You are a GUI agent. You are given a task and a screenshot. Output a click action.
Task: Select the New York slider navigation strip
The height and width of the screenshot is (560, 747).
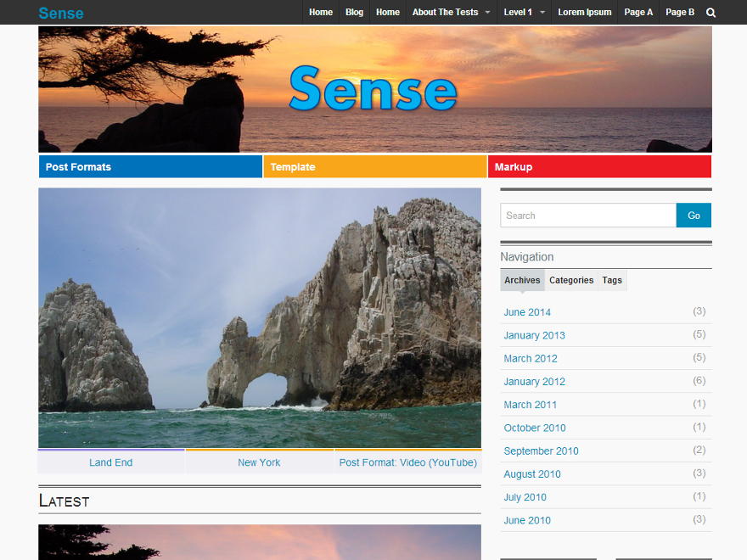click(259, 462)
